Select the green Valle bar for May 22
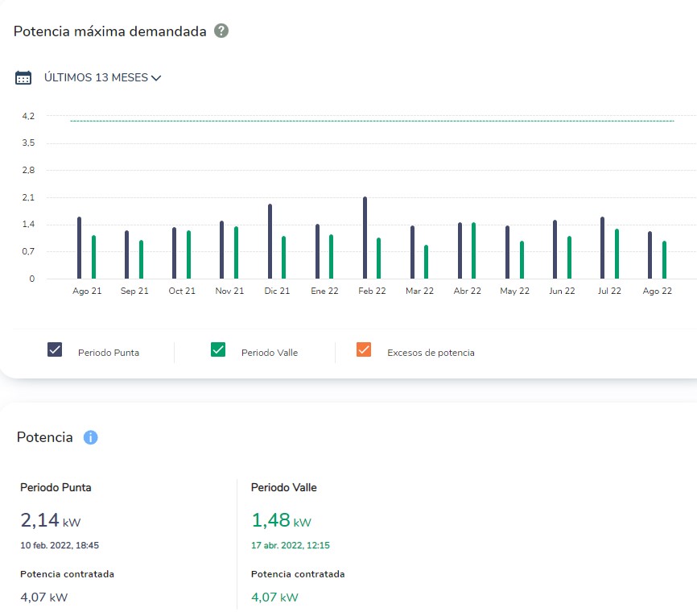Image resolution: width=697 pixels, height=616 pixels. [x=522, y=260]
